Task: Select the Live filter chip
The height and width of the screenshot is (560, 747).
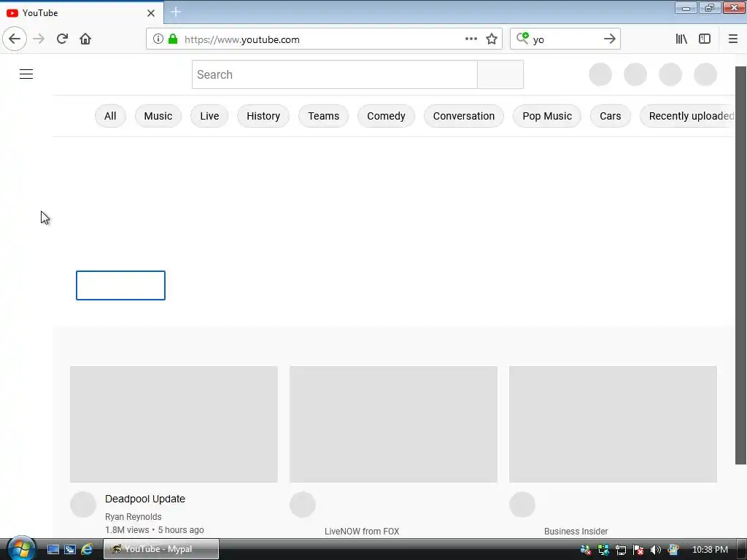Action: (209, 116)
